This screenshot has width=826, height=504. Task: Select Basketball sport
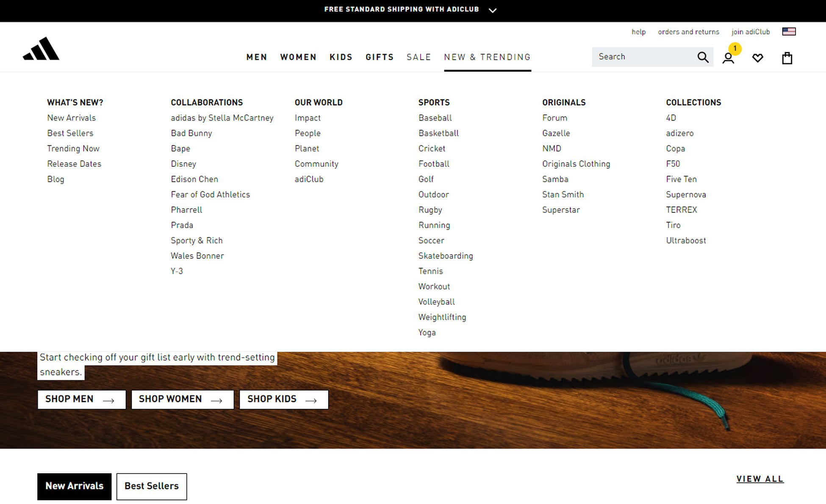pyautogui.click(x=438, y=133)
